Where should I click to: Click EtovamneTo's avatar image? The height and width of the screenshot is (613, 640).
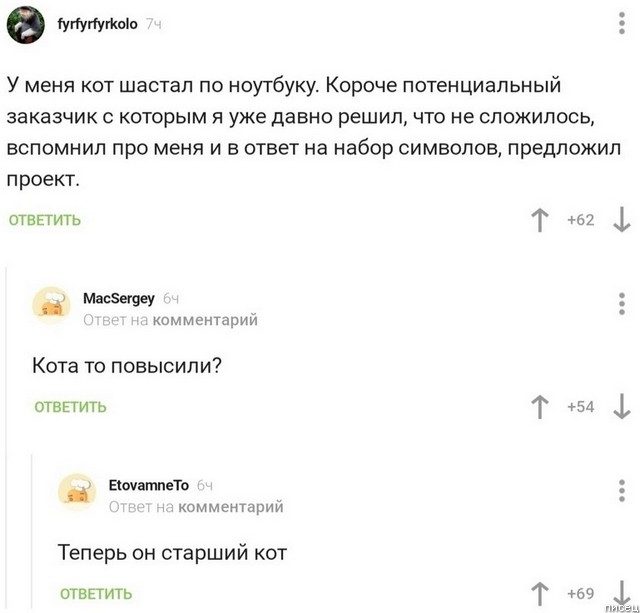[77, 491]
